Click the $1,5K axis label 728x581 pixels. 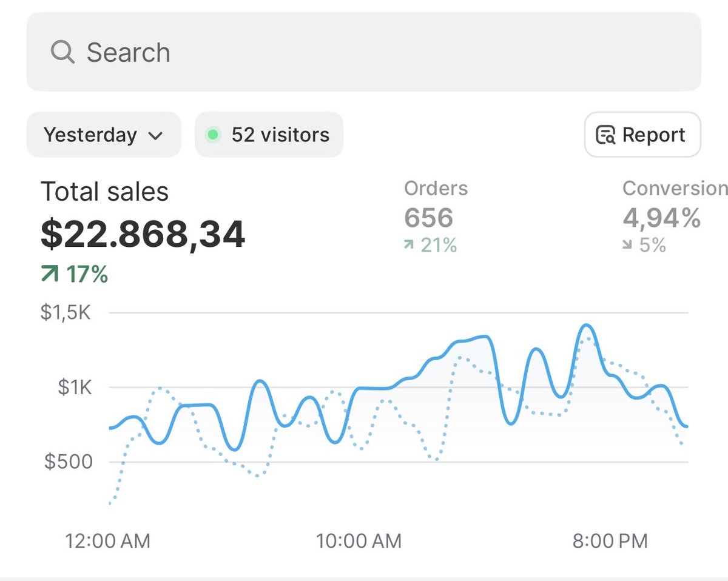tap(66, 313)
